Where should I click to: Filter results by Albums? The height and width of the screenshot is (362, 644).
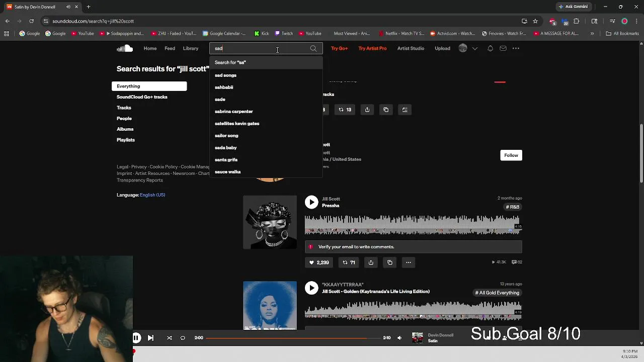click(125, 129)
